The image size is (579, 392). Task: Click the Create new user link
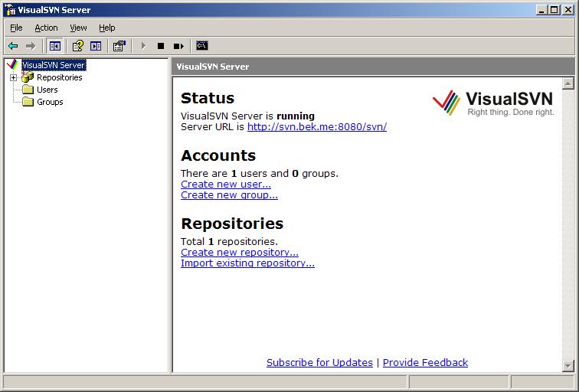coord(226,185)
